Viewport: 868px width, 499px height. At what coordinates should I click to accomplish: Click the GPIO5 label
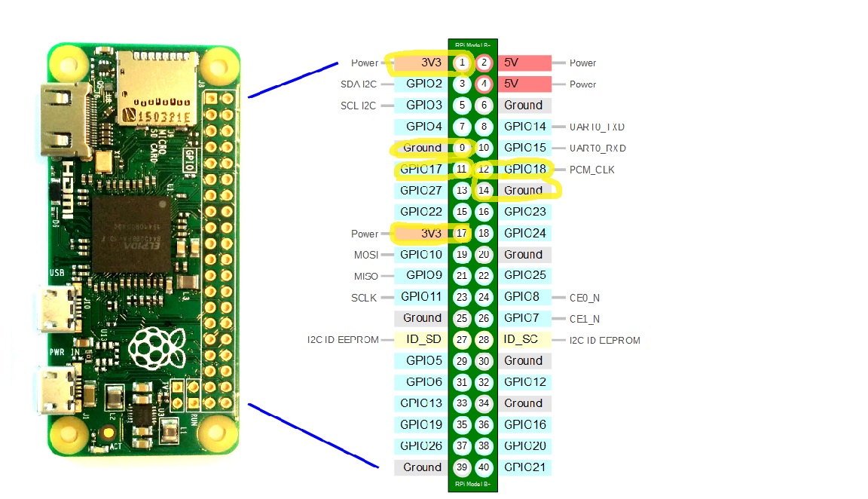coord(420,360)
